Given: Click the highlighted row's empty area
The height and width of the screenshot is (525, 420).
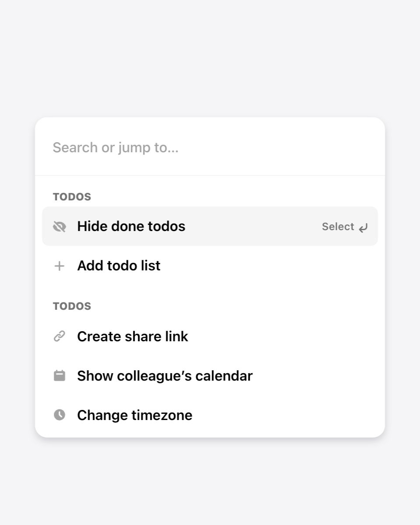Looking at the screenshot, I should (x=254, y=226).
